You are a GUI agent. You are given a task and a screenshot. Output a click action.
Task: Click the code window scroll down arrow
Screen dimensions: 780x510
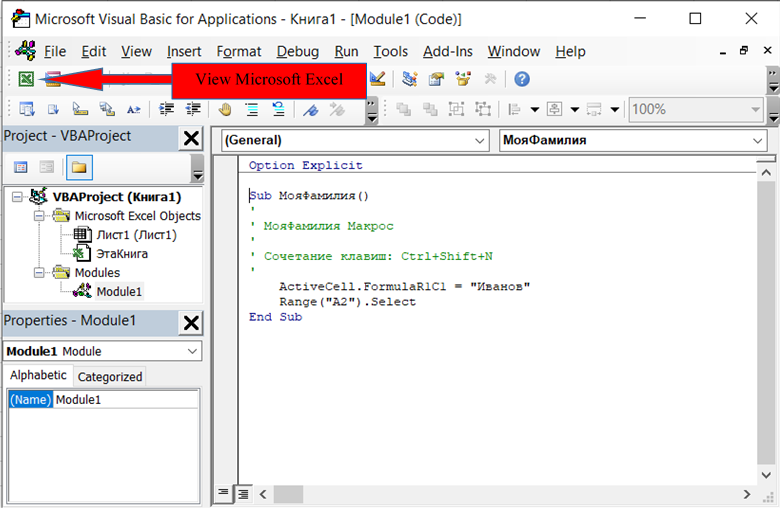click(766, 475)
